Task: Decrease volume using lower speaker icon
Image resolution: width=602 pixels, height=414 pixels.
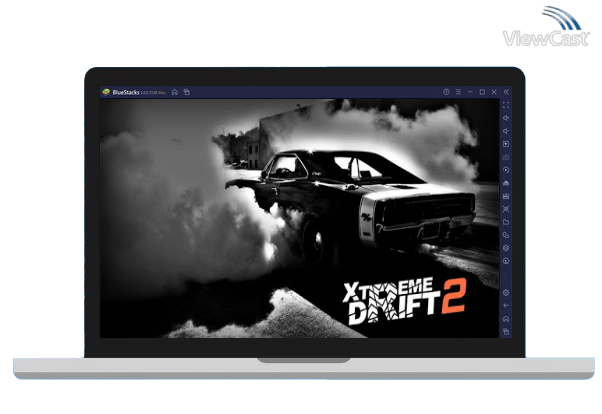Action: (x=506, y=131)
